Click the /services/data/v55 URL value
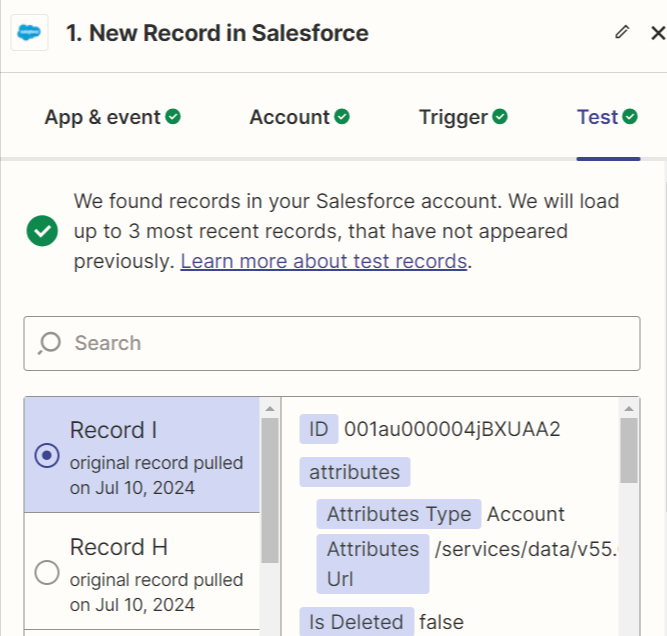The width and height of the screenshot is (667, 636). (526, 549)
